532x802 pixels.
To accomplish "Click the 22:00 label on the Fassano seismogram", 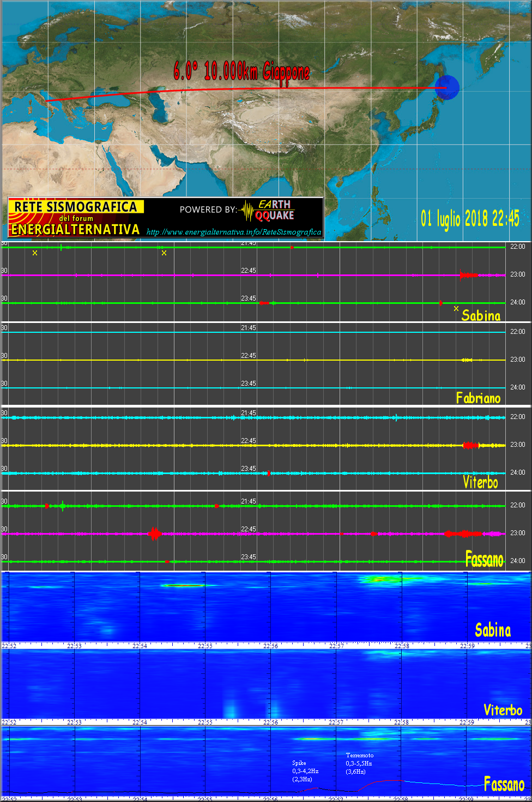I will click(518, 505).
